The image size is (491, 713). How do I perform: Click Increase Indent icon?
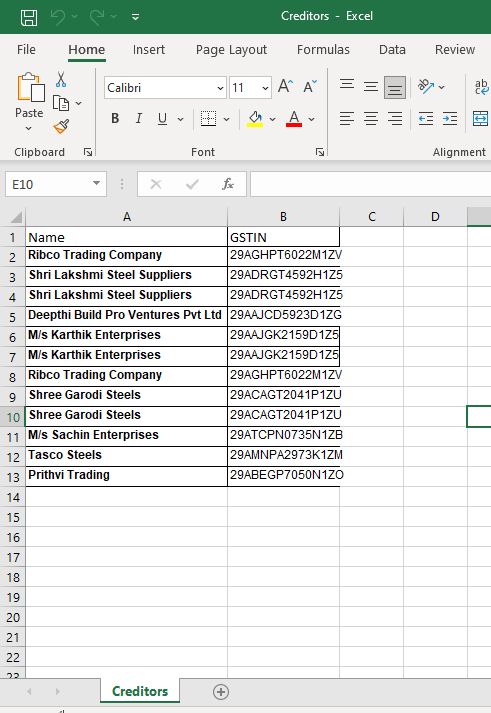point(450,119)
